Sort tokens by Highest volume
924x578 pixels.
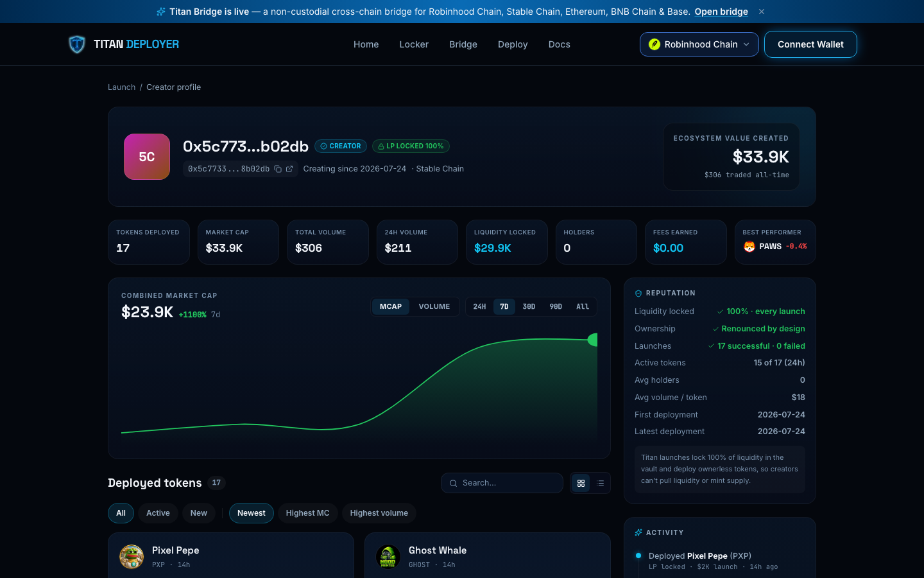coord(379,513)
